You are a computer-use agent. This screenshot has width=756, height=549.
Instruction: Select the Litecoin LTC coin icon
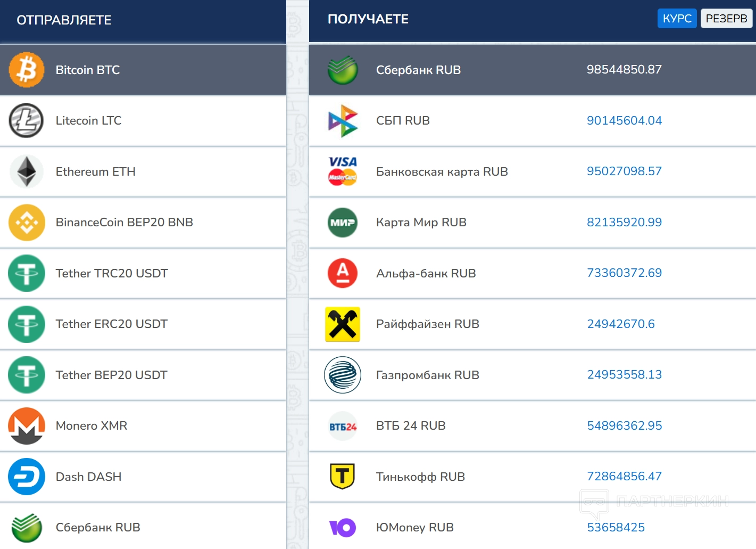[26, 120]
